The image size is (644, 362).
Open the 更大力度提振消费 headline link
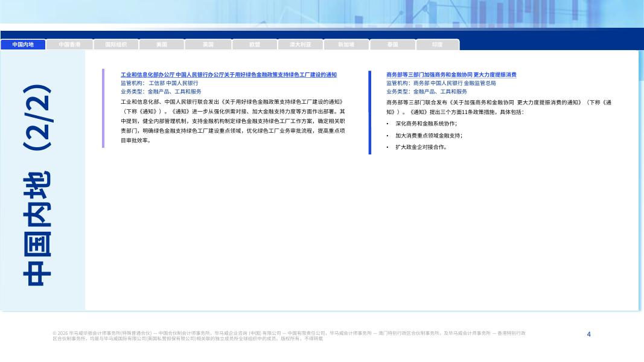(x=451, y=74)
